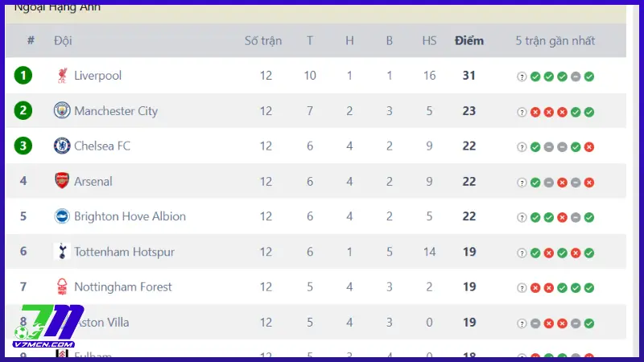Click Liverpool's question mark form icon
The width and height of the screenshot is (644, 362).
point(522,76)
